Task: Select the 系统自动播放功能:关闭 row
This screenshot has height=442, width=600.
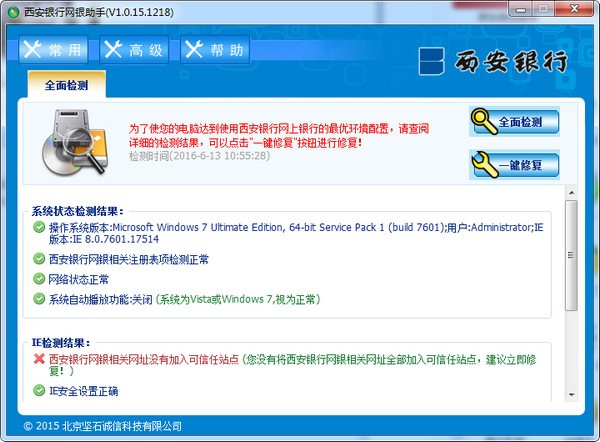Action: 184,299
